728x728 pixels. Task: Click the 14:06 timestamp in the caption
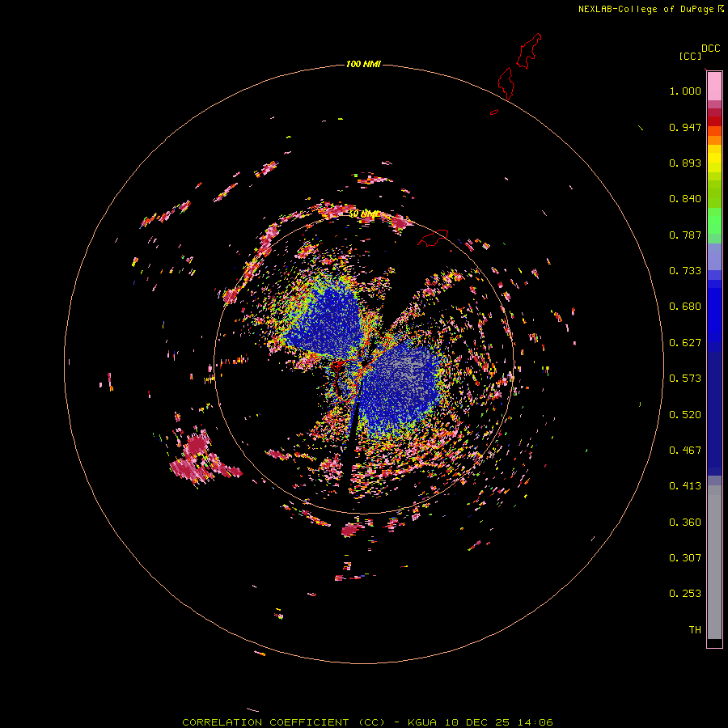(x=535, y=722)
